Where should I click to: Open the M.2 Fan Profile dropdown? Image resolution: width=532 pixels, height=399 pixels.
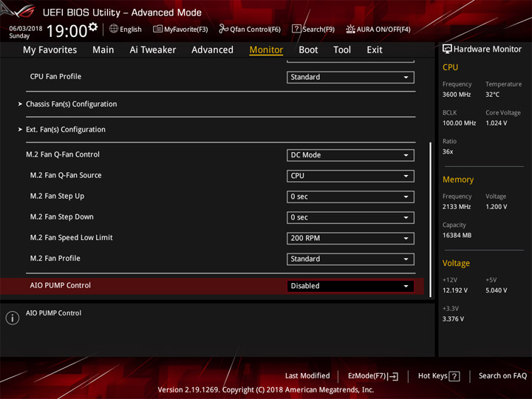coord(350,259)
